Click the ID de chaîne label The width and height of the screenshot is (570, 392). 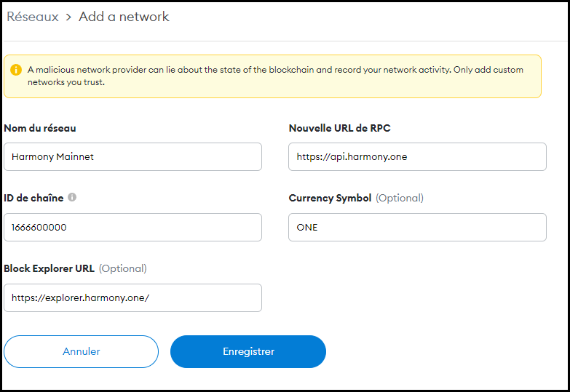pyautogui.click(x=33, y=198)
